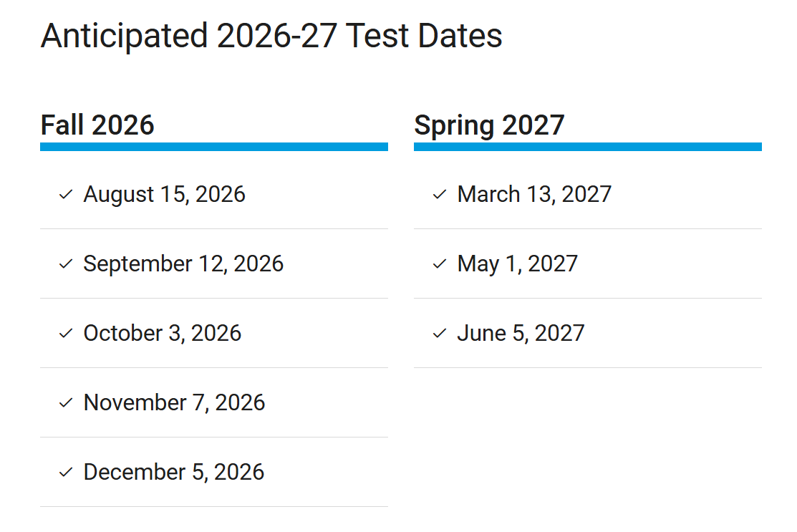Click the blue bar under Spring 2027
The height and width of the screenshot is (532, 797).
coord(587,147)
